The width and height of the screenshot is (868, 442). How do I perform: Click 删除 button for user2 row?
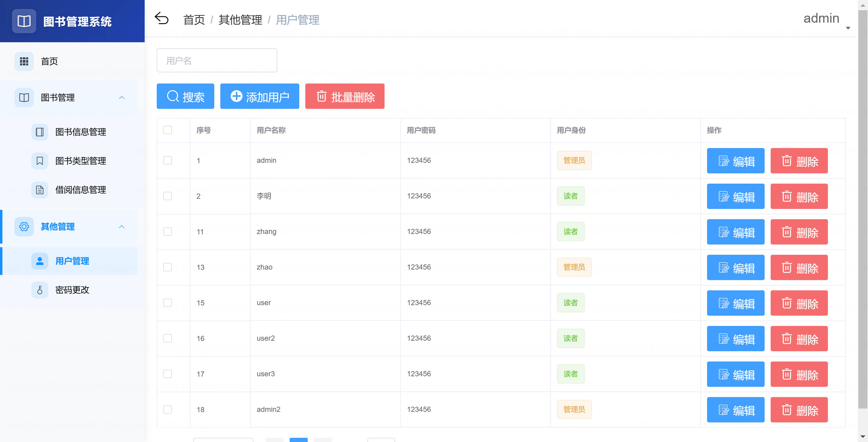point(799,339)
